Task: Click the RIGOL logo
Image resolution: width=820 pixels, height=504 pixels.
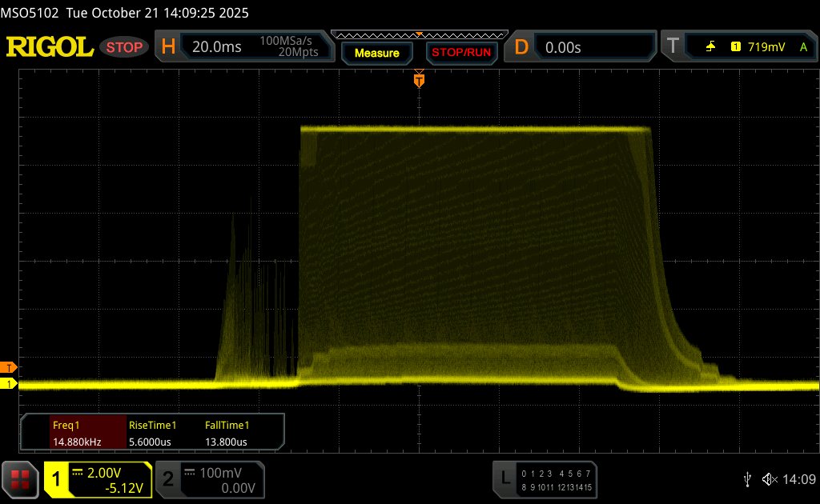Action: point(50,47)
